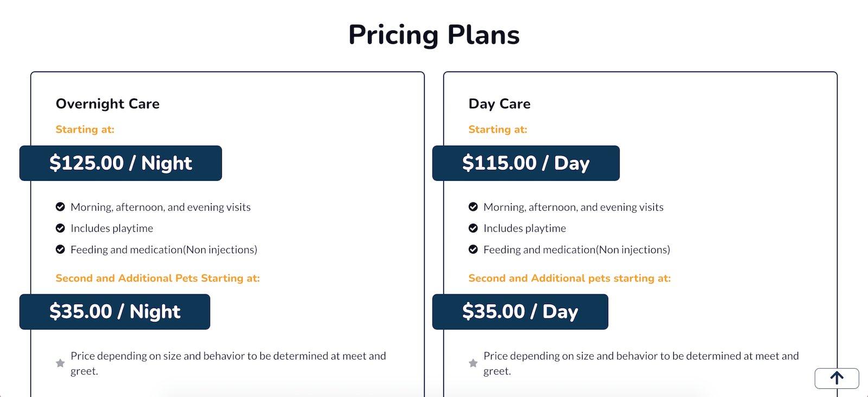Click the checkmark beside Overnight feeding and medication

[x=61, y=249]
